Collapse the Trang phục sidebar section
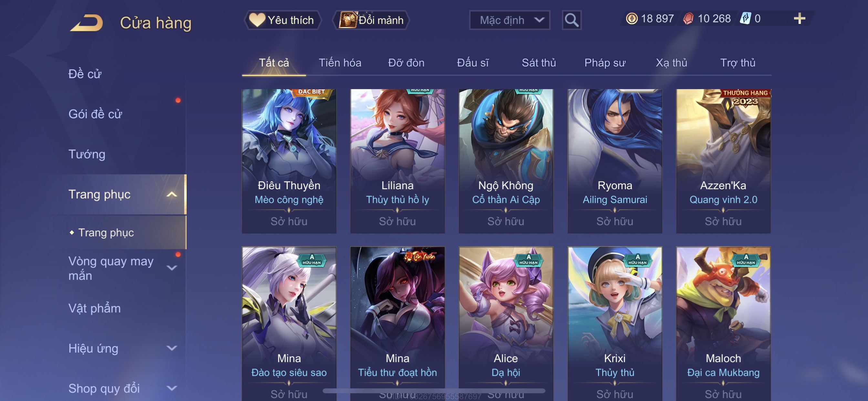The width and height of the screenshot is (868, 401). tap(172, 194)
